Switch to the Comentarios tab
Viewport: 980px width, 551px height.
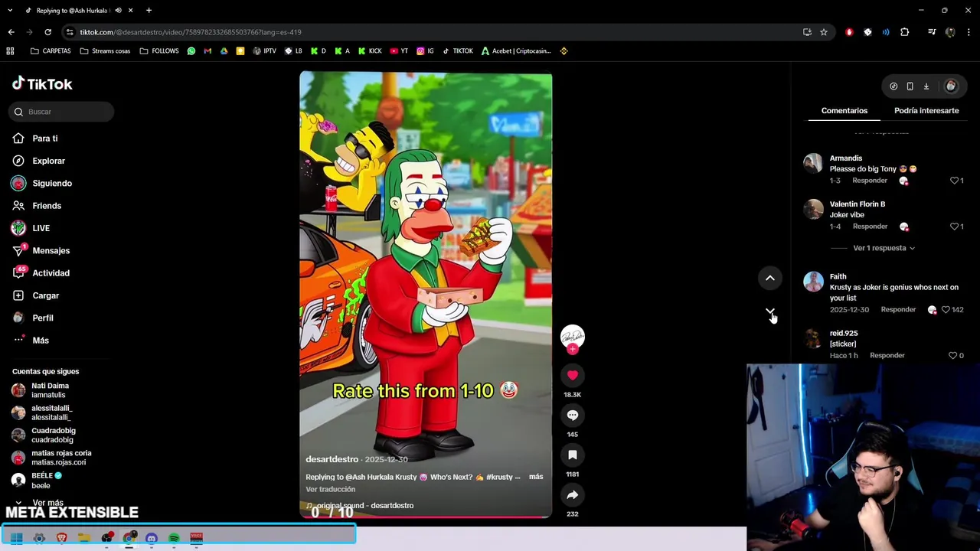[844, 111]
